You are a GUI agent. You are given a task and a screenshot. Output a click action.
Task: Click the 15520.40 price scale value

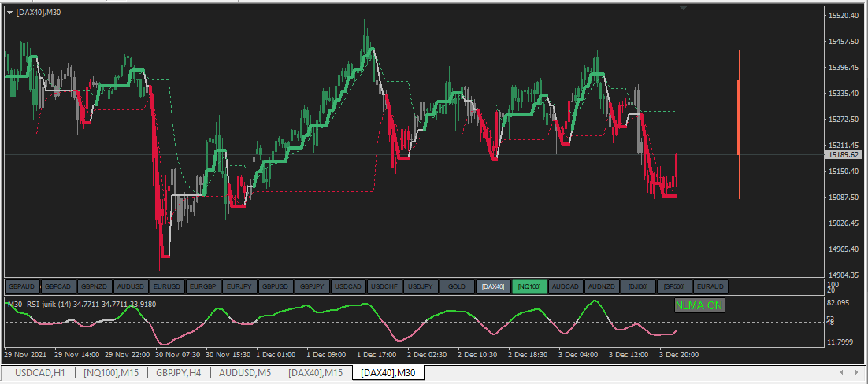pos(844,16)
